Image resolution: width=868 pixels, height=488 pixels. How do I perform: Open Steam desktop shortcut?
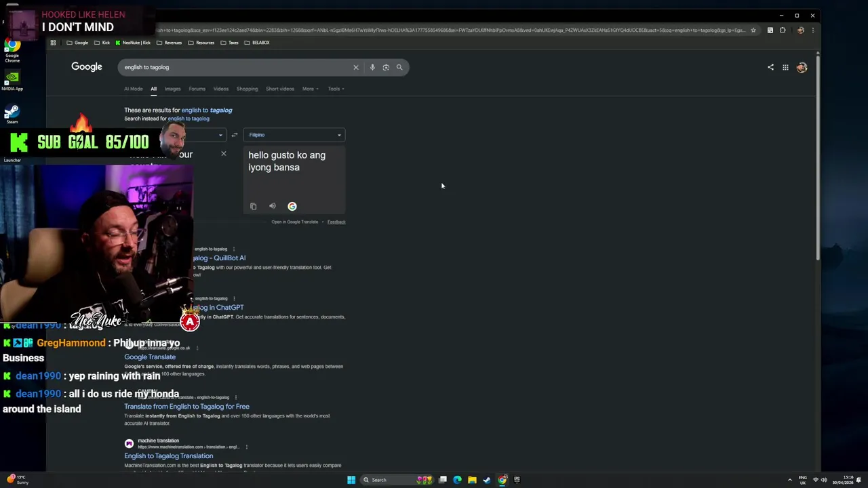click(12, 114)
